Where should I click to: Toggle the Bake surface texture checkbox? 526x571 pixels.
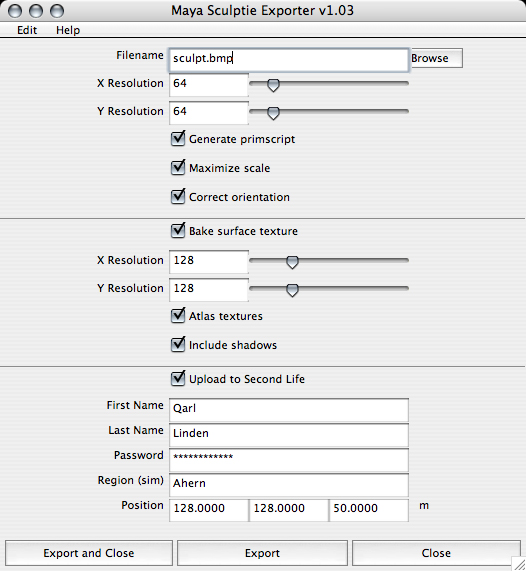[x=178, y=231]
